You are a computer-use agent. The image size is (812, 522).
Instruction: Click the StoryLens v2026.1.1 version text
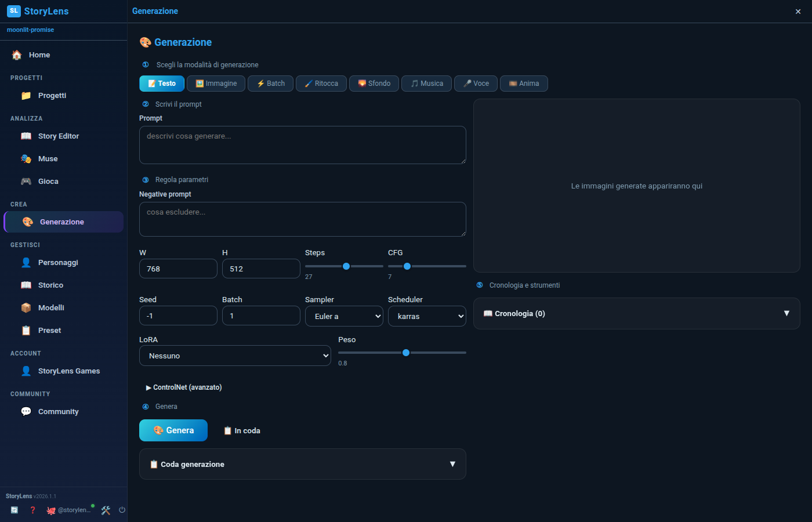pyautogui.click(x=31, y=496)
